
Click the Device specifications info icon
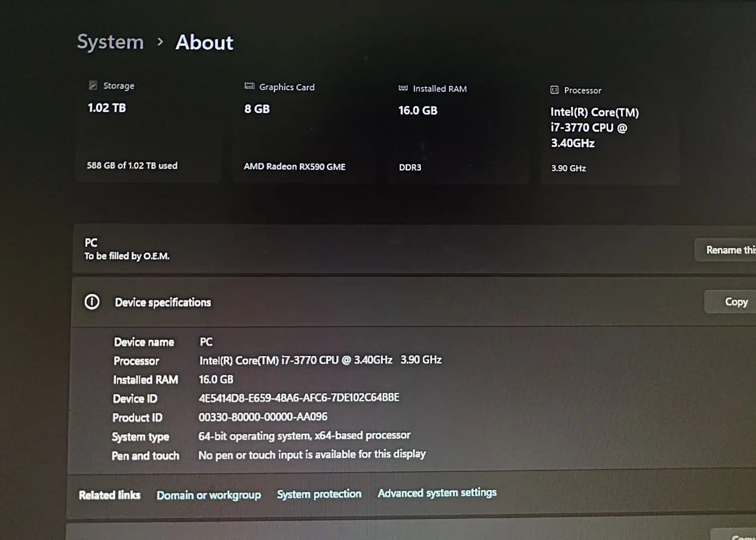tap(92, 302)
